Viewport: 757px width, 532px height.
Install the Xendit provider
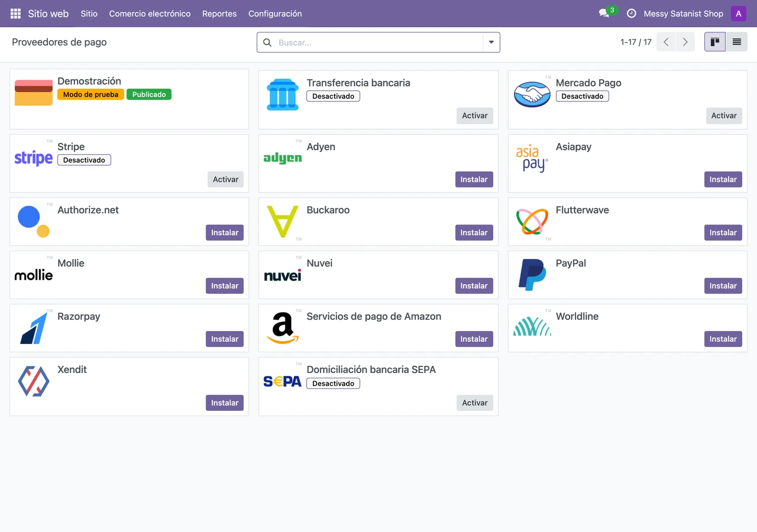pos(225,403)
